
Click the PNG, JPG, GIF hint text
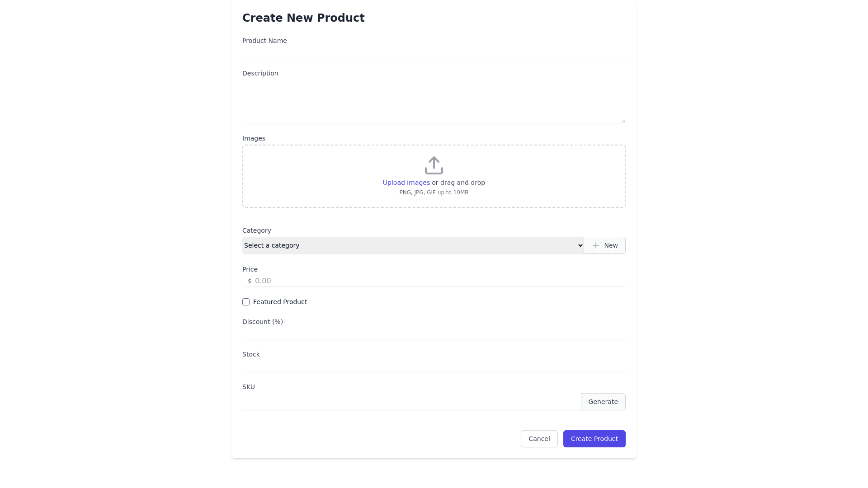pyautogui.click(x=434, y=192)
